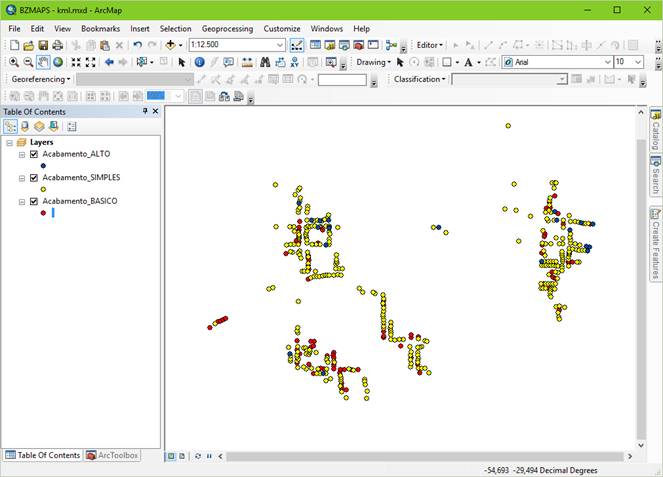
Task: Click the Identify tool icon
Action: [199, 62]
